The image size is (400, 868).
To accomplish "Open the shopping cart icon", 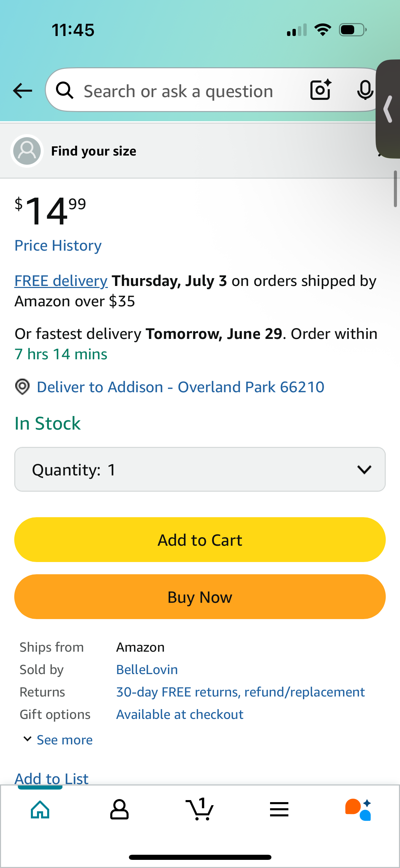I will [x=200, y=809].
